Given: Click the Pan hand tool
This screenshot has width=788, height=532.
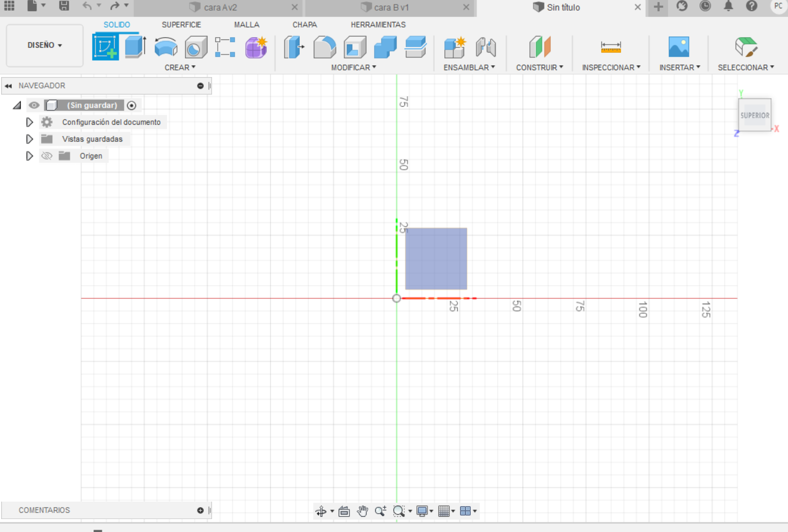Looking at the screenshot, I should tap(362, 511).
